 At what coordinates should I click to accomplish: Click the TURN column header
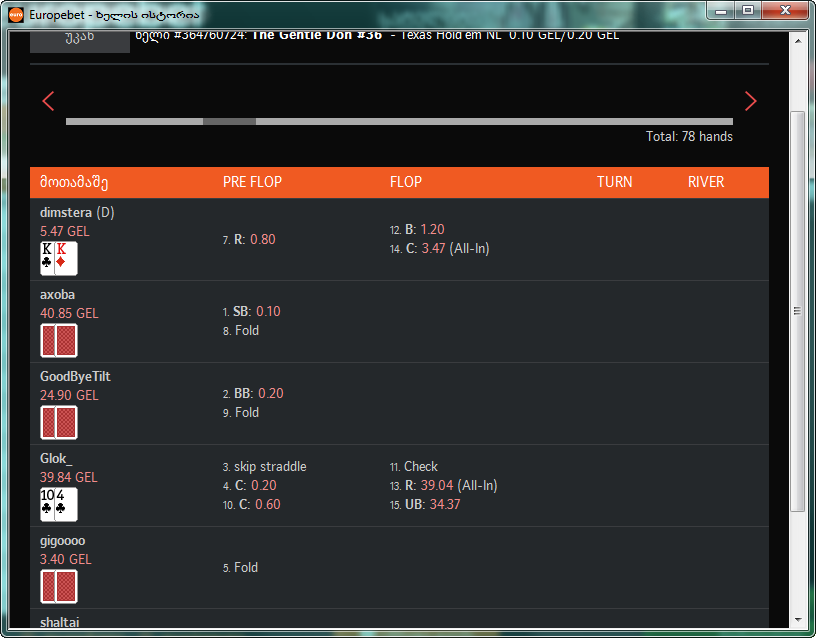615,182
